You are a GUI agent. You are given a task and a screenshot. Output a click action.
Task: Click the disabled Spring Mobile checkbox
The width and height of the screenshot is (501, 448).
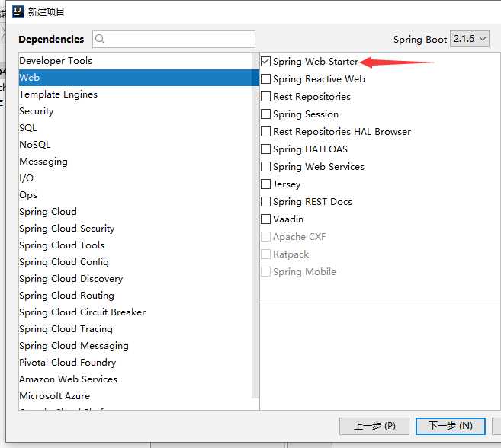[x=266, y=272]
